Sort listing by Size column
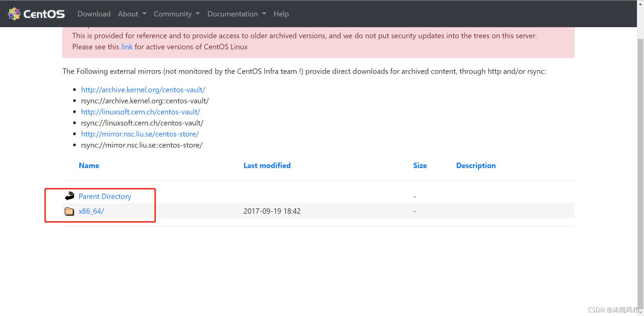The height and width of the screenshot is (316, 644). tap(420, 165)
